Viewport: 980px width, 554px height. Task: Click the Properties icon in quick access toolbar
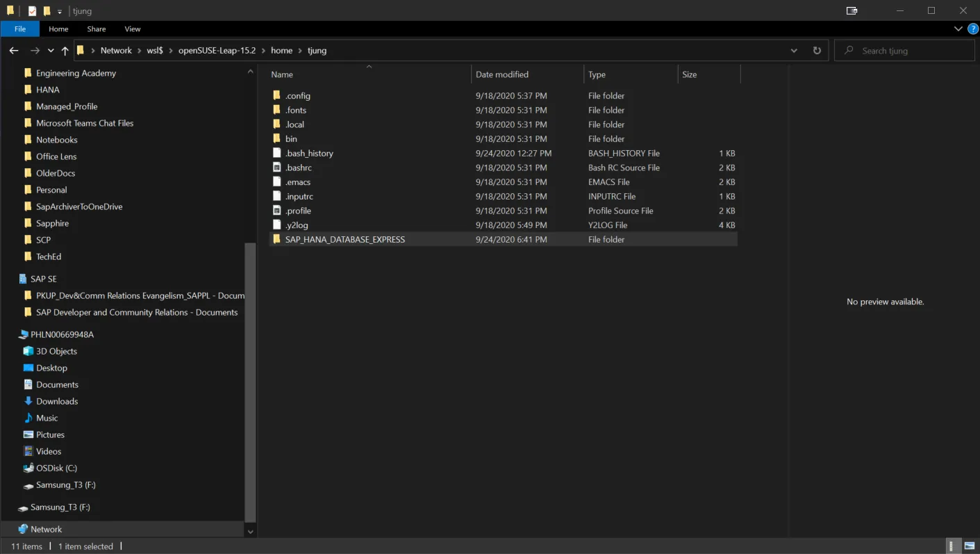pos(32,11)
